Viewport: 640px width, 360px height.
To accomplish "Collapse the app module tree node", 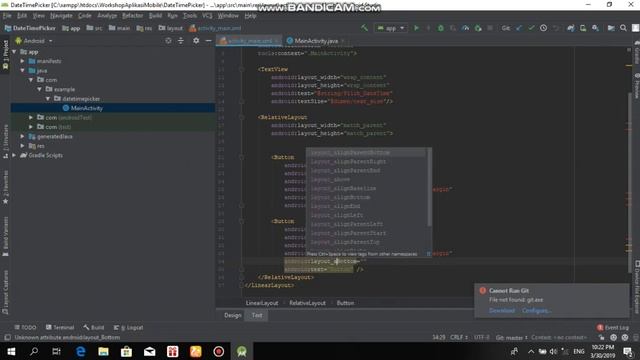I will 15,52.
